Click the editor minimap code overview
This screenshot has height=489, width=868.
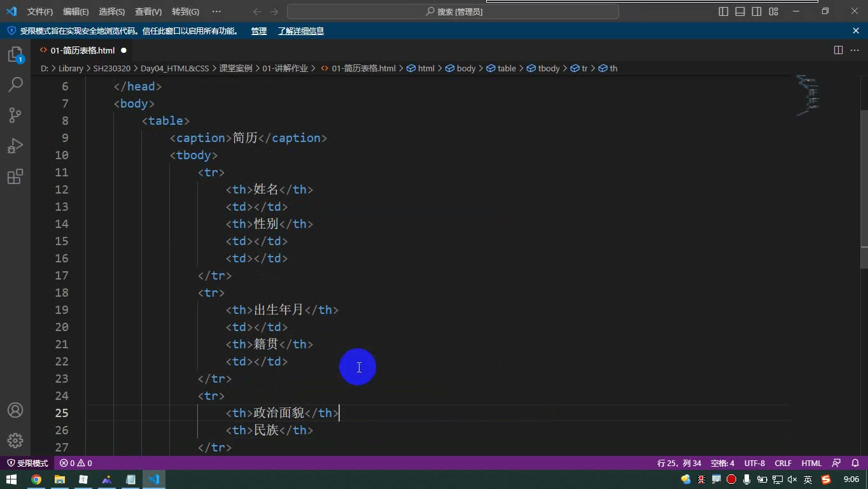click(x=807, y=96)
